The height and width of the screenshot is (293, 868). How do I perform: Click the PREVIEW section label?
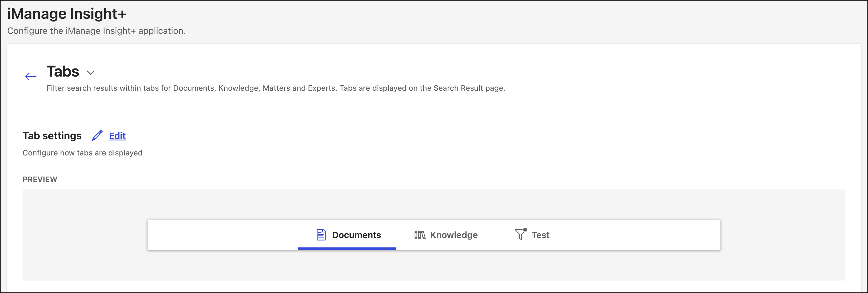coord(40,179)
